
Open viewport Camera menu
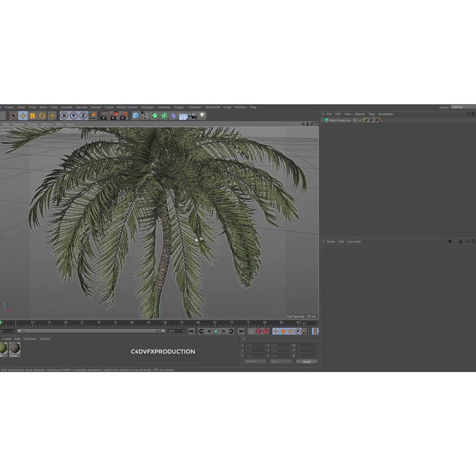(x=18, y=124)
